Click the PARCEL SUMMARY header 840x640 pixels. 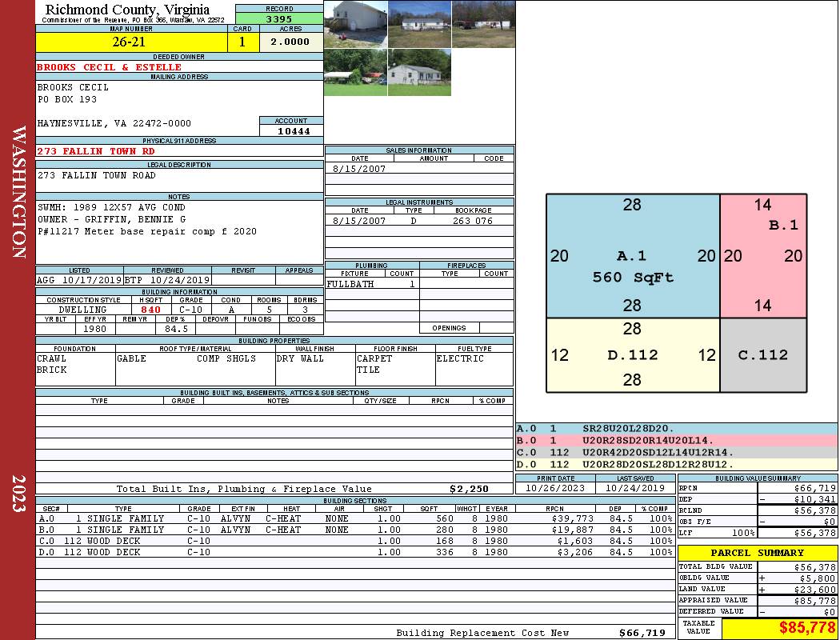(758, 553)
